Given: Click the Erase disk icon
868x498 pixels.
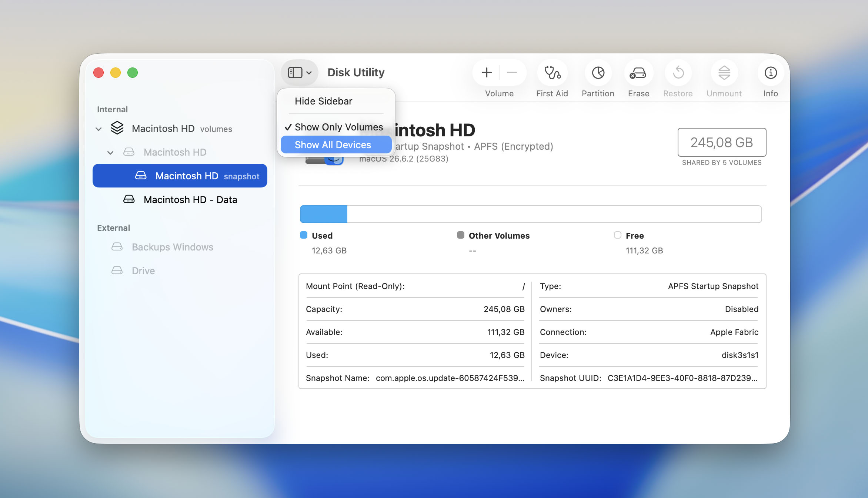Looking at the screenshot, I should (638, 73).
